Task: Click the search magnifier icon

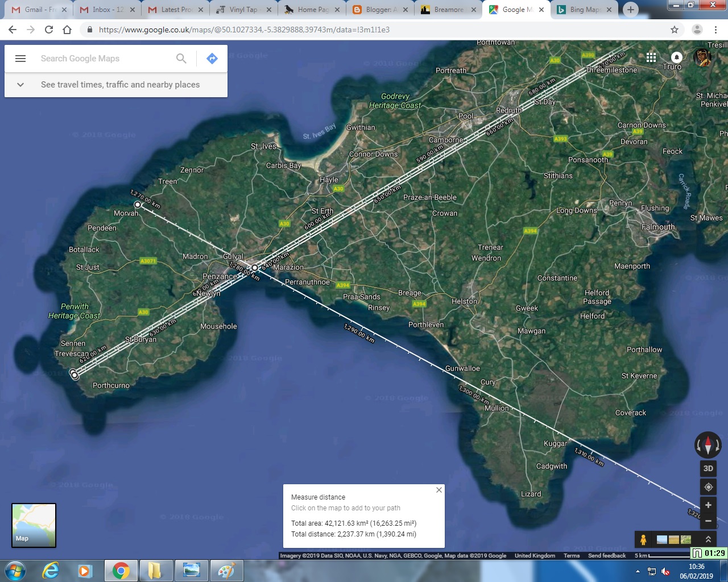Action: (x=181, y=59)
